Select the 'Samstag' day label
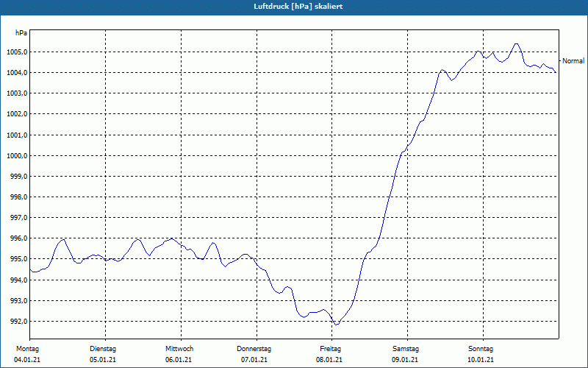 [x=406, y=349]
